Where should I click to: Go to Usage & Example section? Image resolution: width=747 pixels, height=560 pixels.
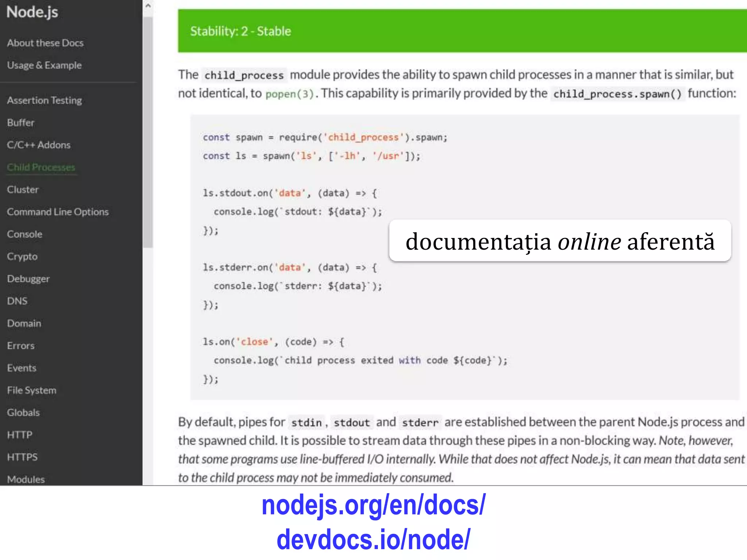coord(44,65)
